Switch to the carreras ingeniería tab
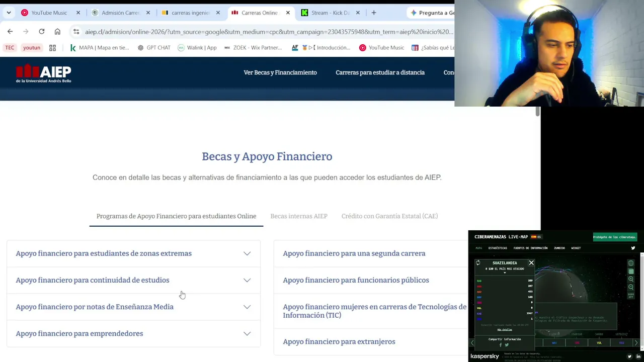Viewport: 644px width, 362px height. (192, 13)
